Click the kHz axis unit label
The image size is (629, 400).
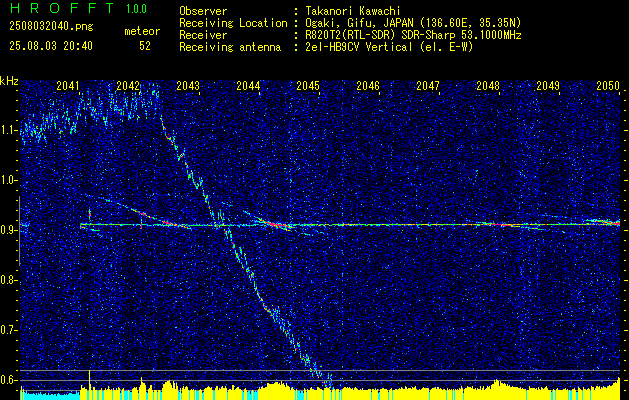pos(9,81)
